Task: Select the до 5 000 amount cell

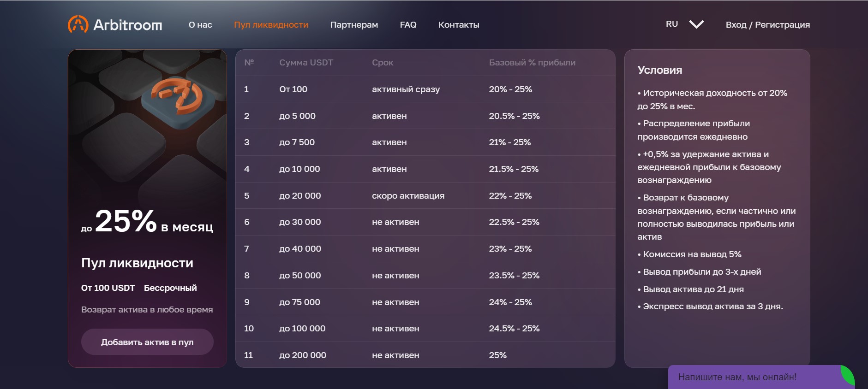Action: click(x=297, y=116)
